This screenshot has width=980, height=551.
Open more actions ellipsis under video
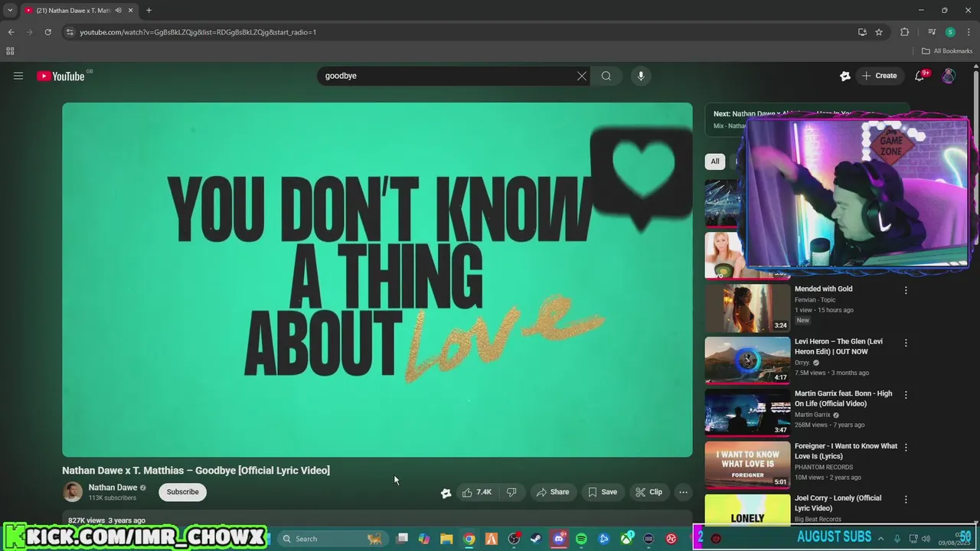[684, 492]
